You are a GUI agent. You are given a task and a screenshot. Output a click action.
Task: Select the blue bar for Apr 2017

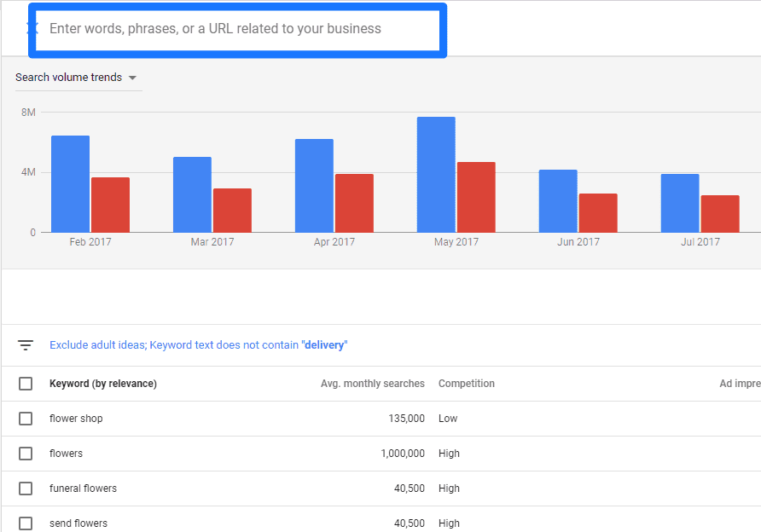pos(314,186)
